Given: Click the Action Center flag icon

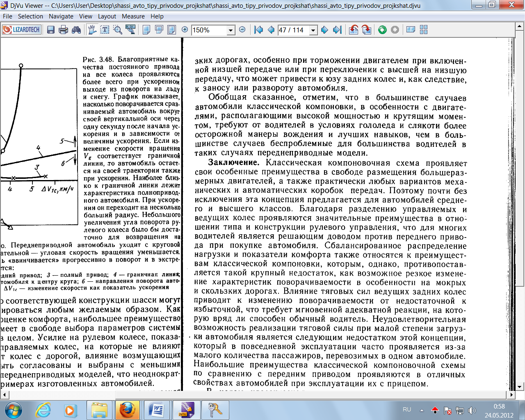Looking at the screenshot, I should [x=447, y=410].
